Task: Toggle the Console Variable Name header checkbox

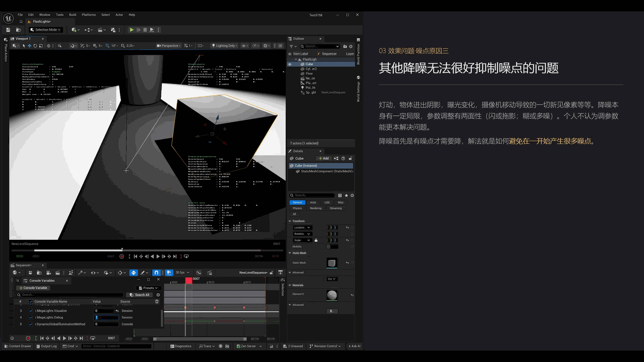Action: pos(31,301)
